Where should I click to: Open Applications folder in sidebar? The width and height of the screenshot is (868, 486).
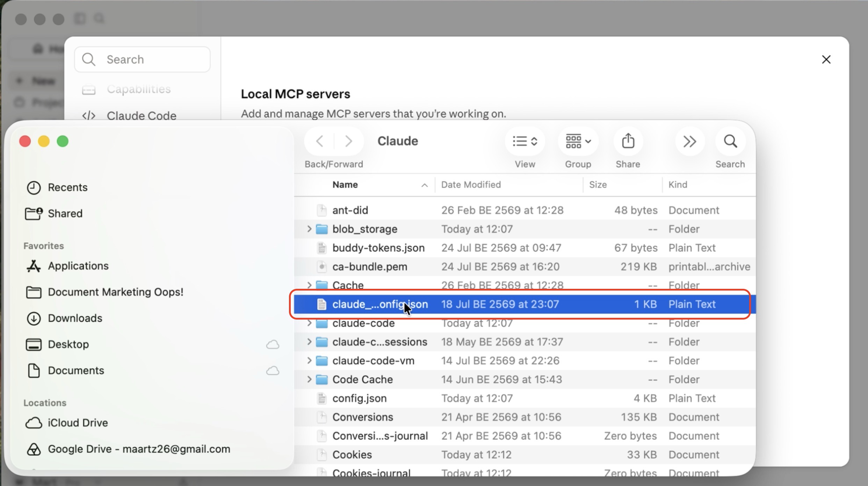[67, 266]
